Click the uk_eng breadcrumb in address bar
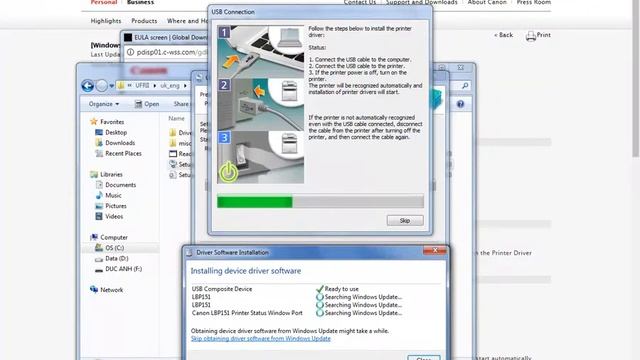 click(170, 86)
